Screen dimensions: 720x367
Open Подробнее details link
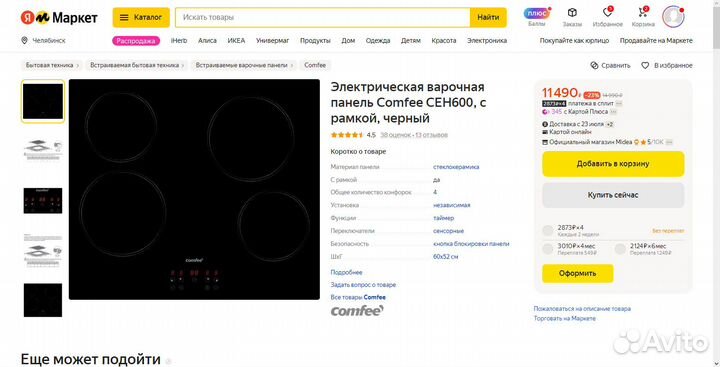[x=346, y=272]
